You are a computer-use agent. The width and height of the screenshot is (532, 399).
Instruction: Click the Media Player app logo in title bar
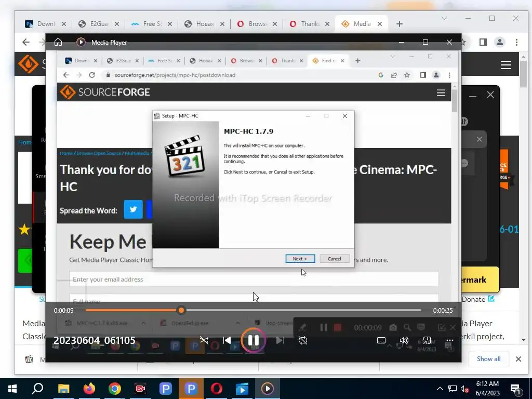click(81, 42)
